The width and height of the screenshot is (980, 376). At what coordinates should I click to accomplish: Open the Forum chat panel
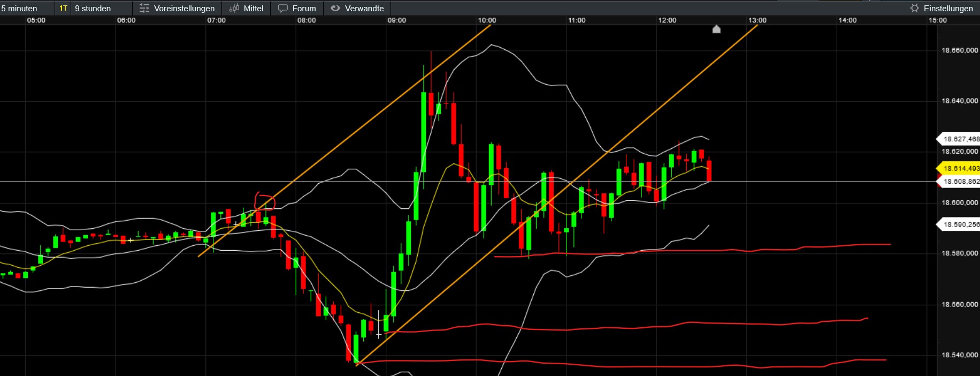tap(297, 8)
